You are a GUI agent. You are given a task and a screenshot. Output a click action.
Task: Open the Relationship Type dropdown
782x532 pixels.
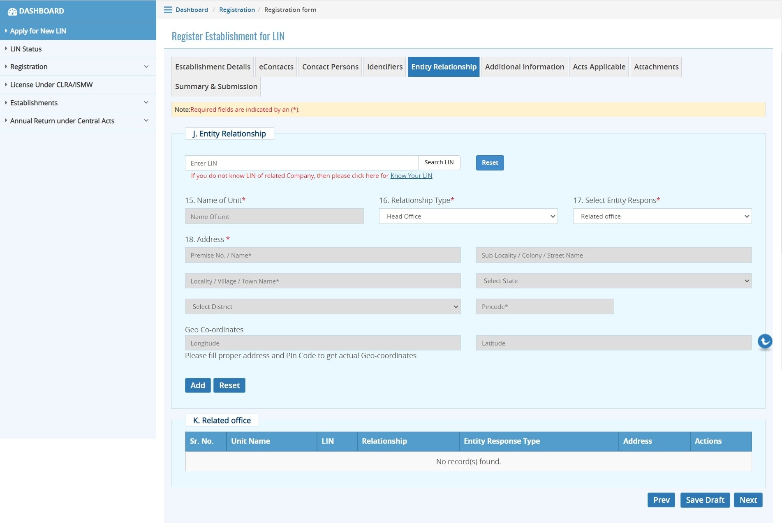468,216
